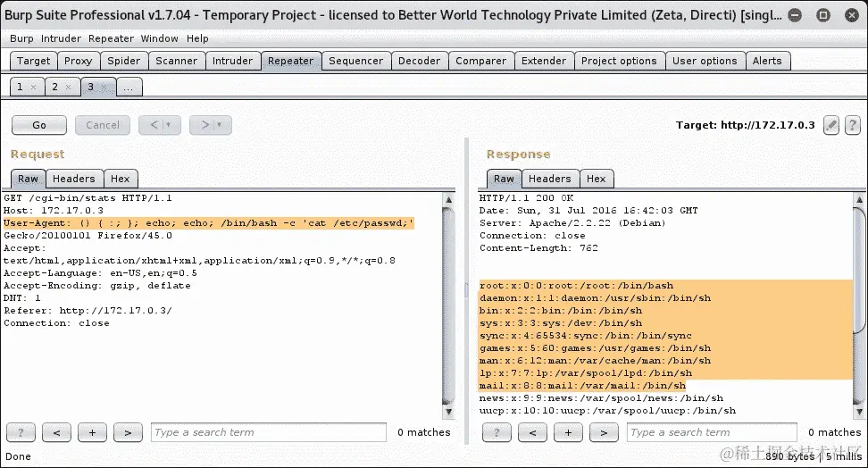The width and height of the screenshot is (868, 468).
Task: Click response search plus options button
Action: pyautogui.click(x=568, y=432)
